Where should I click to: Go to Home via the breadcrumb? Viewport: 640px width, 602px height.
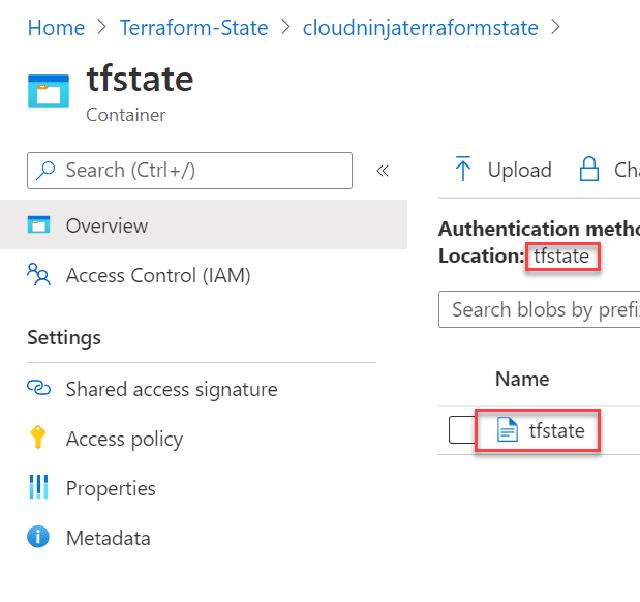pos(55,28)
